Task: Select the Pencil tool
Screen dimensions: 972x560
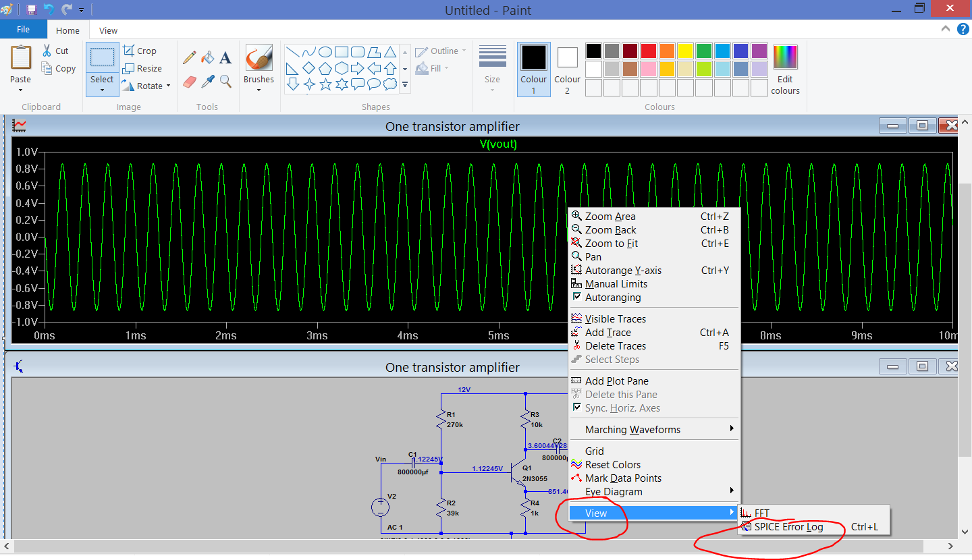Action: click(190, 58)
